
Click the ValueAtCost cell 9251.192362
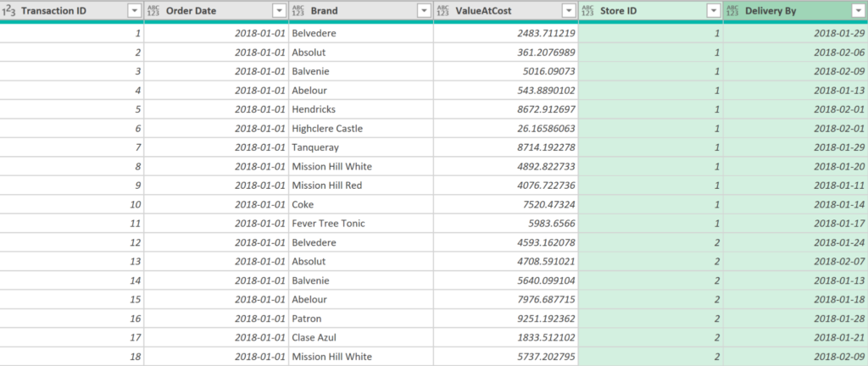point(506,319)
